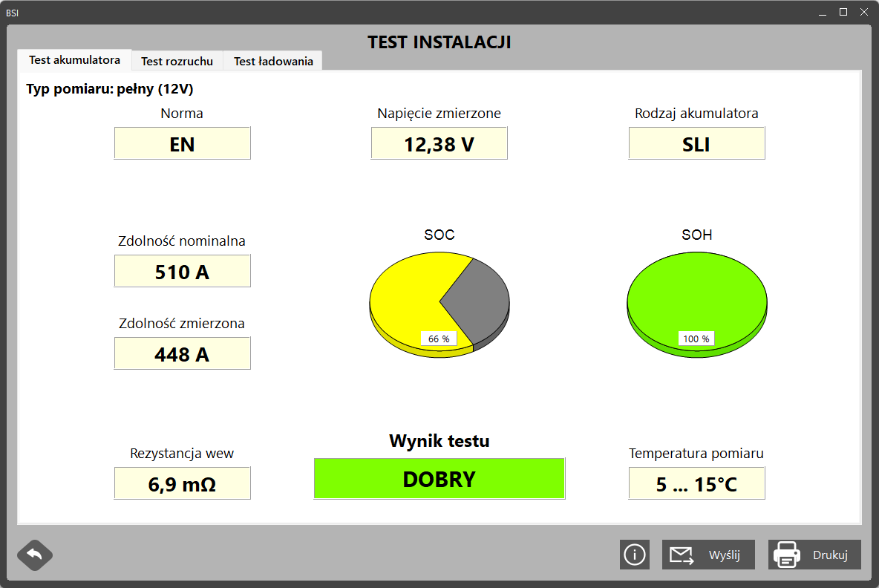Viewport: 879px width, 588px height.
Task: Open the Test ładowania tab
Action: (x=272, y=61)
